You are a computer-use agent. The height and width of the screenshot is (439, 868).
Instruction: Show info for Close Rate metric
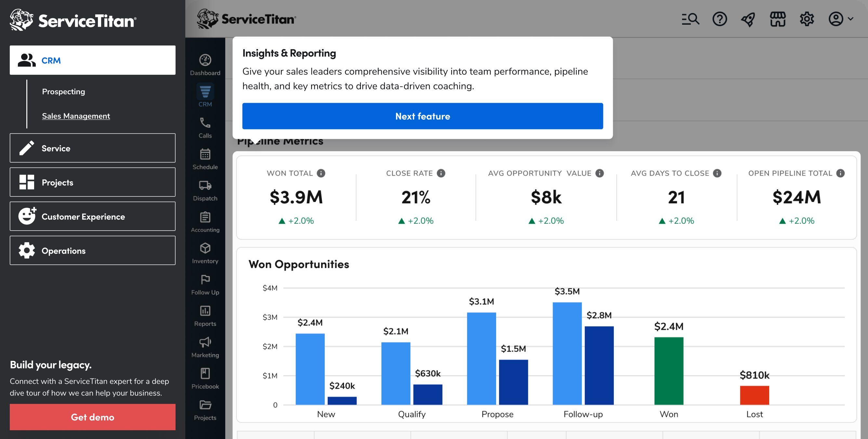pyautogui.click(x=441, y=173)
